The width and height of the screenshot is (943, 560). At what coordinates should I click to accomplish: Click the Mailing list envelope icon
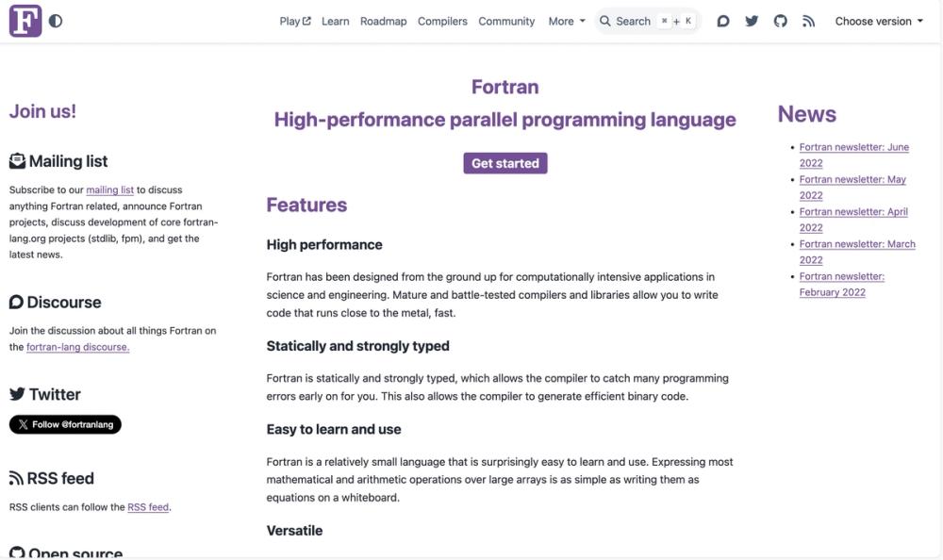click(x=17, y=160)
